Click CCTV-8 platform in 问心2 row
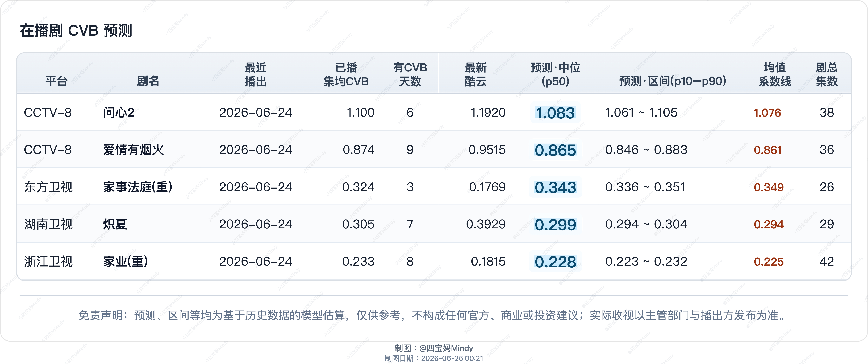868x364 pixels. point(48,113)
